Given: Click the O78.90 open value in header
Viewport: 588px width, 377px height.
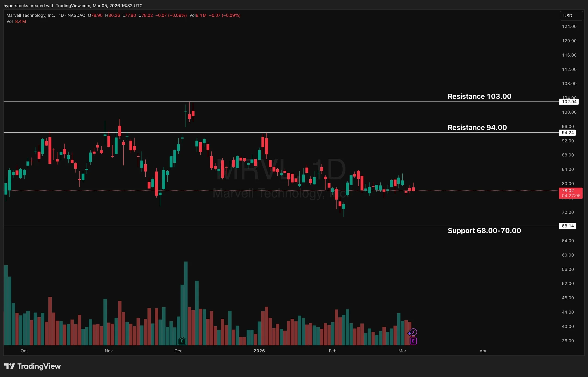Looking at the screenshot, I should (95, 15).
